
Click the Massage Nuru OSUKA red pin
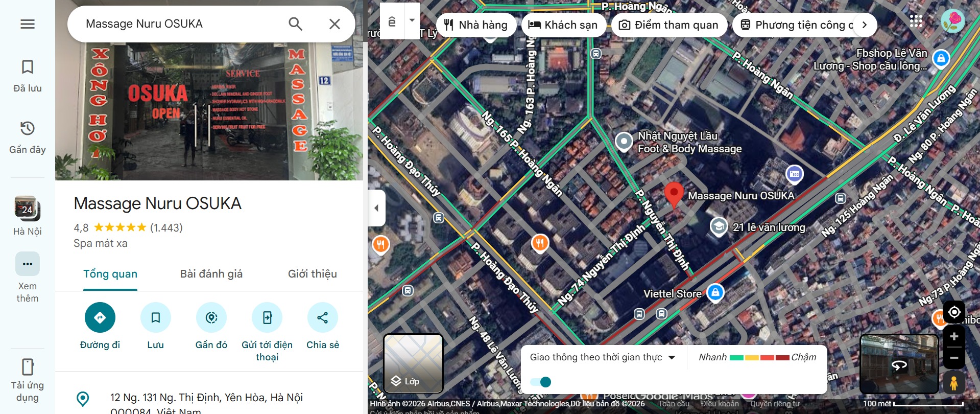point(674,195)
